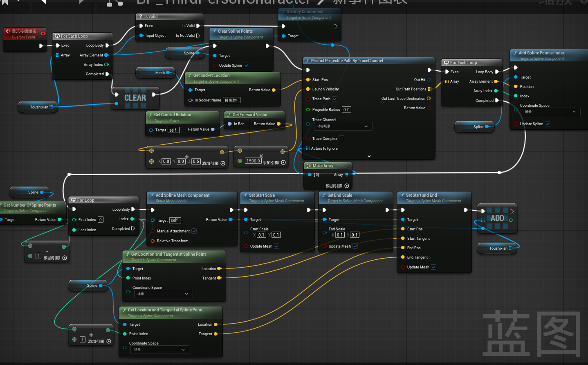Uncheck Update Spline on Clear Spline Points
588x365 pixels.
(x=247, y=65)
